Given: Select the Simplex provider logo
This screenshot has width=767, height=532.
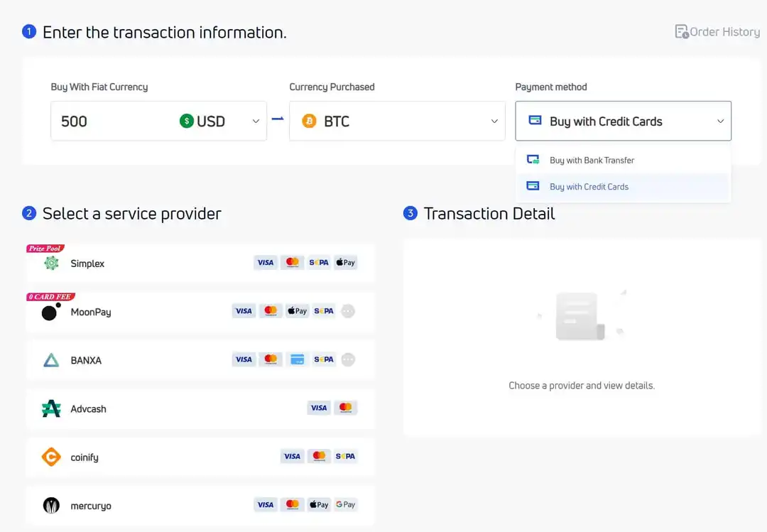Looking at the screenshot, I should click(53, 263).
